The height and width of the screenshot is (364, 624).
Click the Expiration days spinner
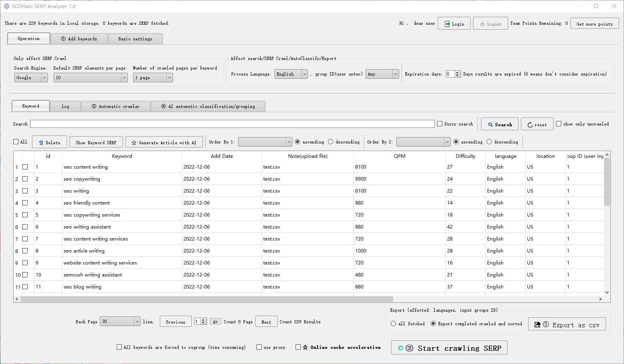point(453,74)
